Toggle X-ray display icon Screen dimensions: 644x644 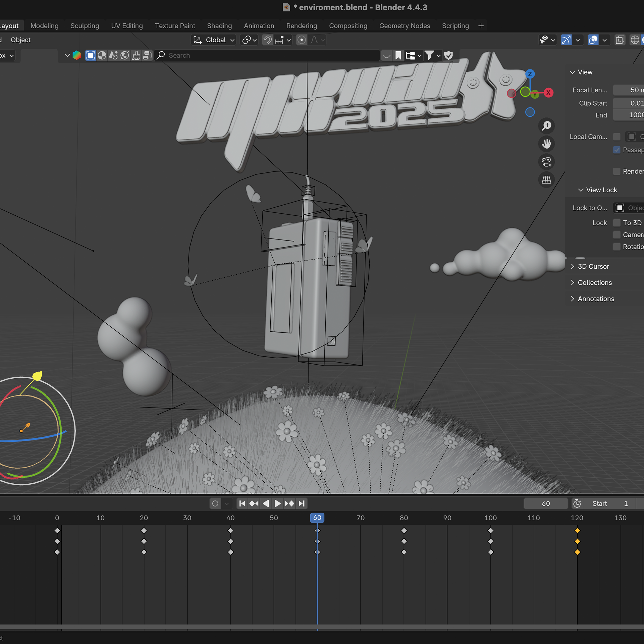tap(620, 40)
